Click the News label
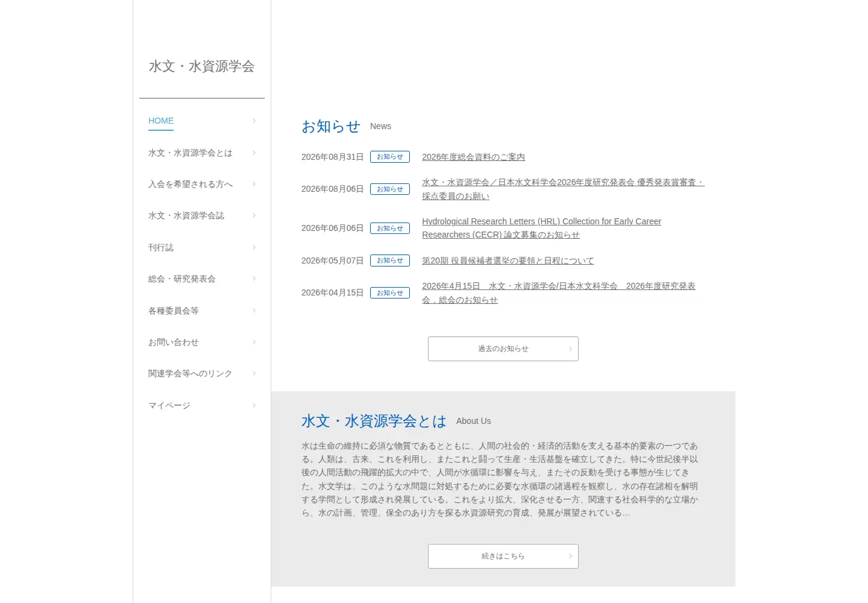The image size is (868, 603). [380, 126]
